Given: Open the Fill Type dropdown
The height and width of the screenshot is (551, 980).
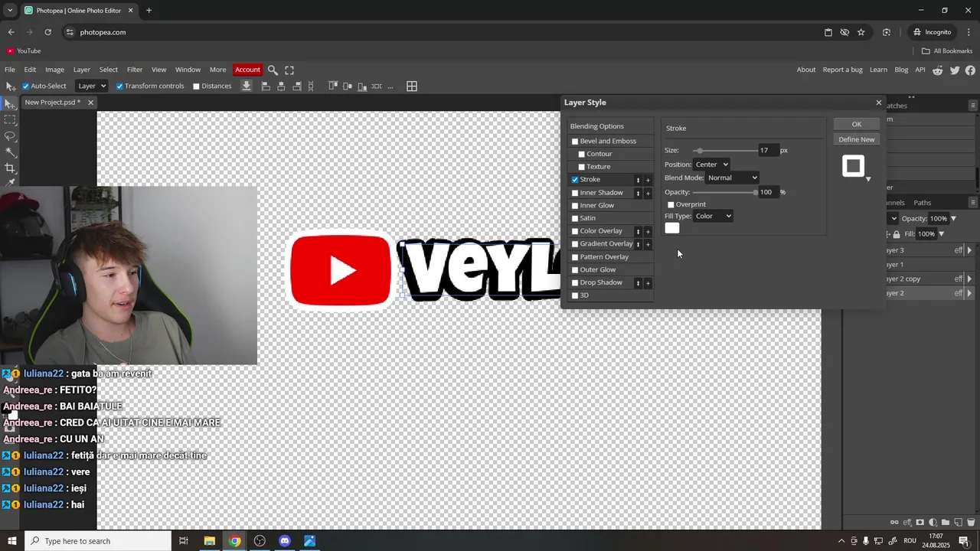Looking at the screenshot, I should click(x=714, y=216).
